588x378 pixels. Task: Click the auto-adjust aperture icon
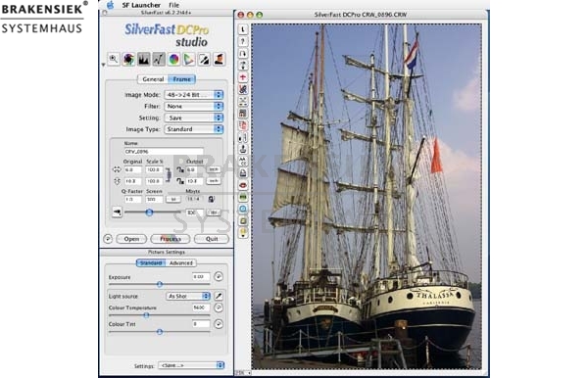pyautogui.click(x=128, y=59)
